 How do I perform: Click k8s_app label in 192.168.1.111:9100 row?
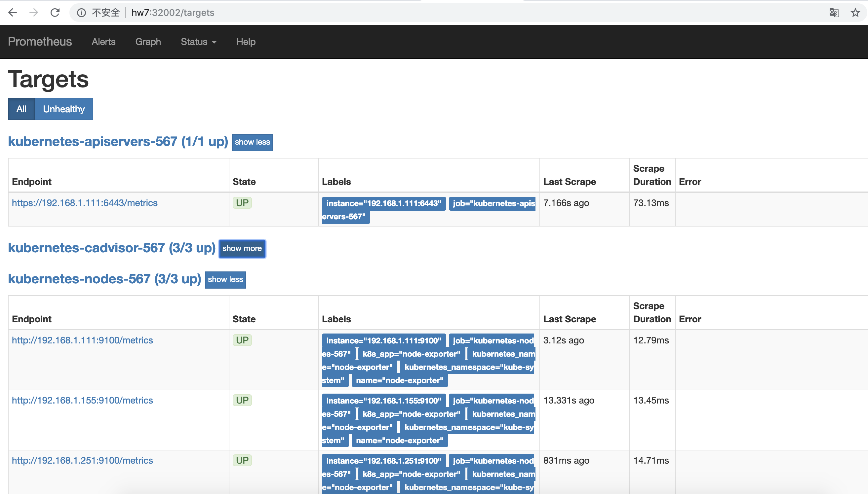tap(411, 354)
